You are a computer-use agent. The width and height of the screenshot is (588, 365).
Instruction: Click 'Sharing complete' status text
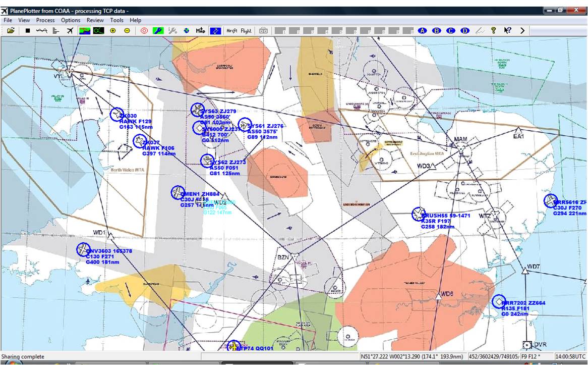pos(23,356)
